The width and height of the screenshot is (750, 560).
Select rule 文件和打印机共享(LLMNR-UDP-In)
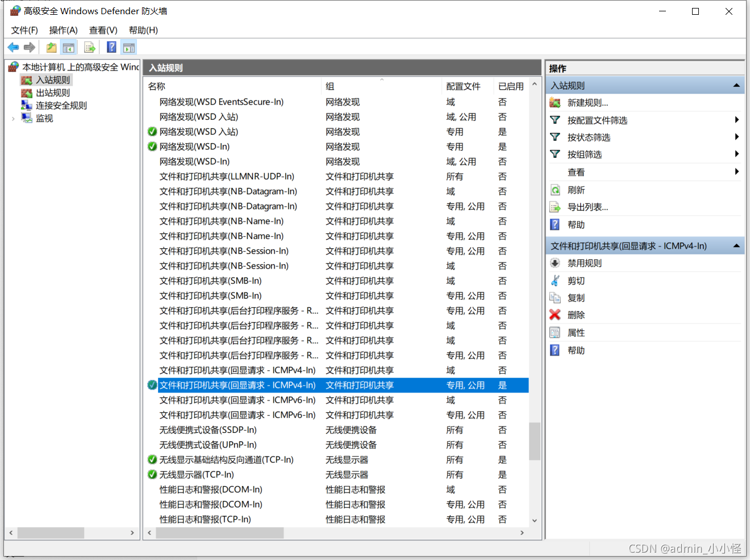227,177
